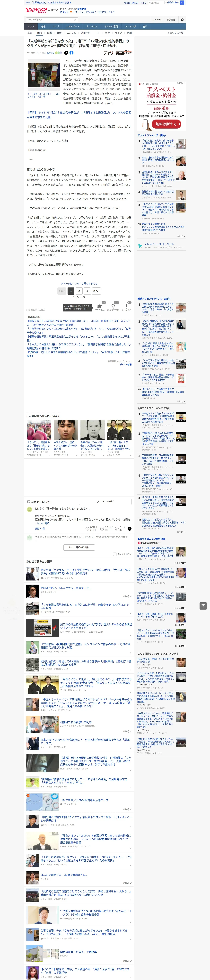Select the エキスパート navigation tab

pyautogui.click(x=72, y=27)
